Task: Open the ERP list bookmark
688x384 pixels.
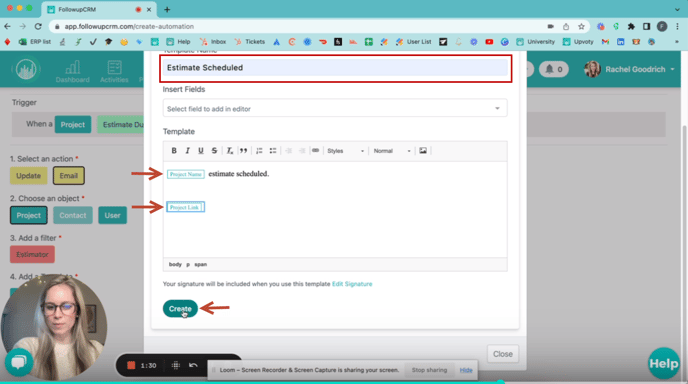Action: click(35, 42)
